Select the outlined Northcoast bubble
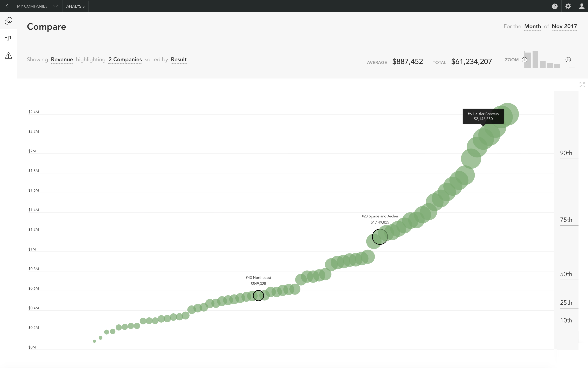 point(258,295)
